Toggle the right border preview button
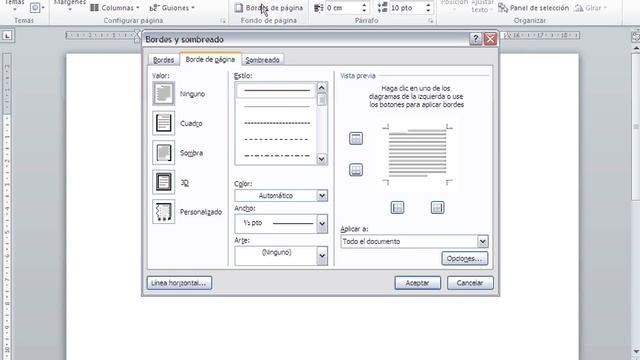The image size is (640, 360). pos(437,208)
